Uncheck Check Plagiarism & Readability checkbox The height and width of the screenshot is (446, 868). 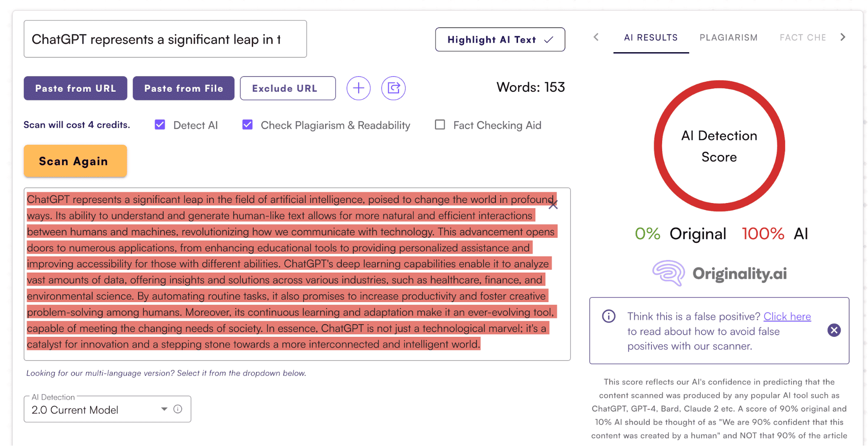(x=248, y=125)
